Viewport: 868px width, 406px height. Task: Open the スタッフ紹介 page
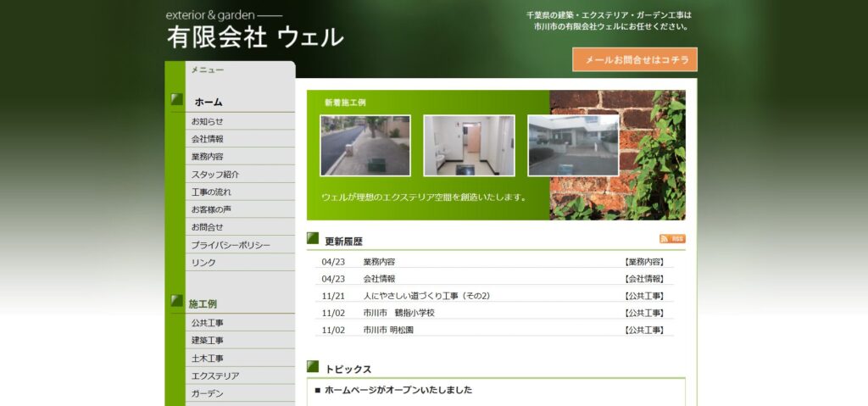click(215, 175)
